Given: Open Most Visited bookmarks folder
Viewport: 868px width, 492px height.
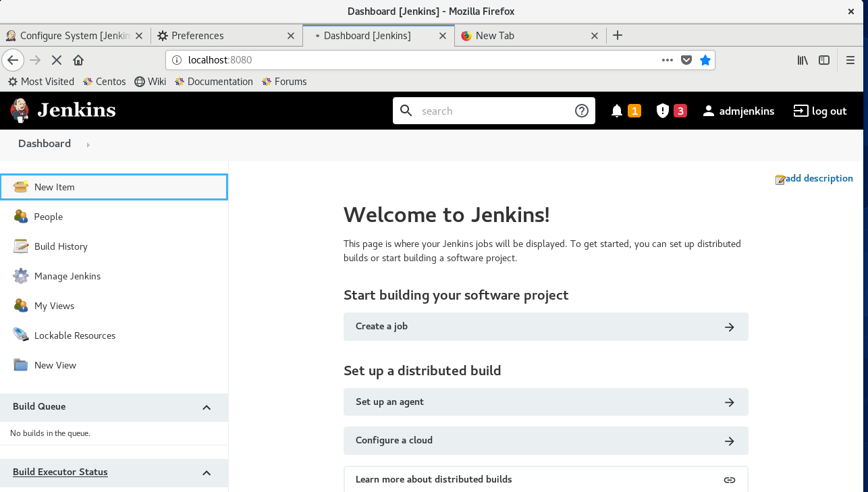Looking at the screenshot, I should click(x=41, y=82).
